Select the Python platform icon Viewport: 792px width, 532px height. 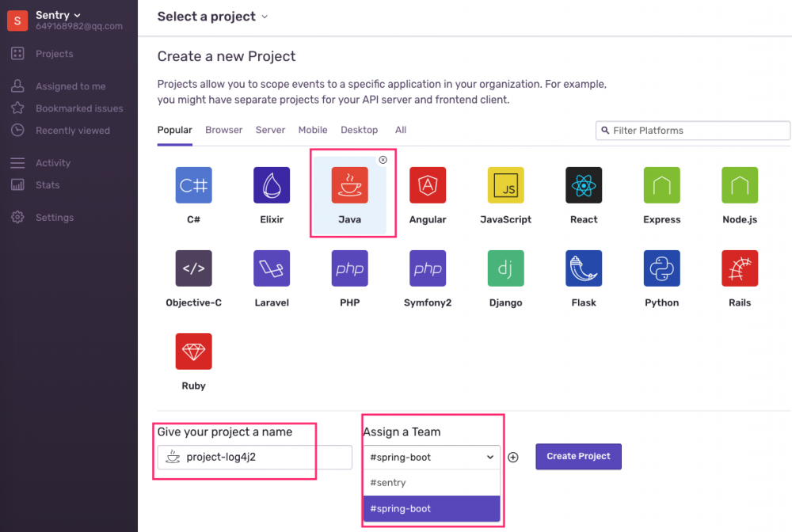(661, 268)
